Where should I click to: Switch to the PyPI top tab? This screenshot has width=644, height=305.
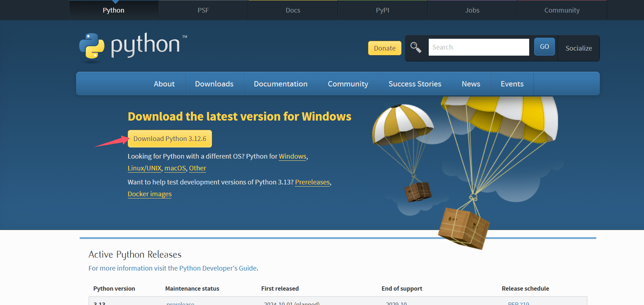(382, 10)
